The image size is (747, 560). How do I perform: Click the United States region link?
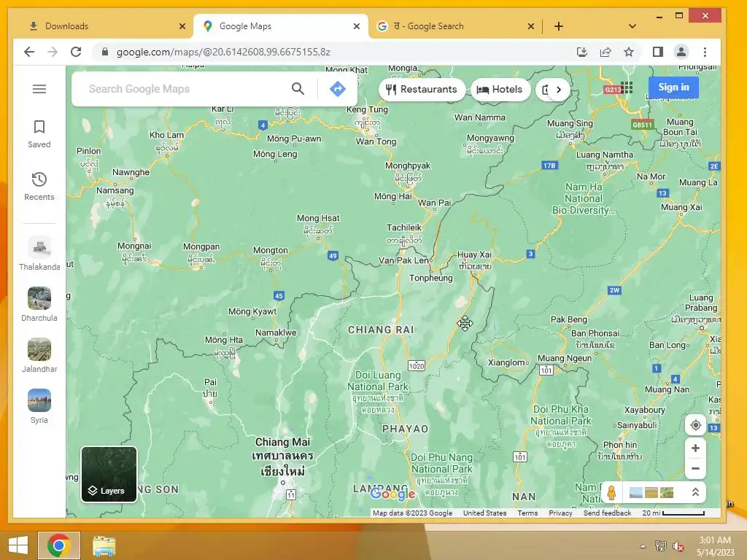click(484, 513)
